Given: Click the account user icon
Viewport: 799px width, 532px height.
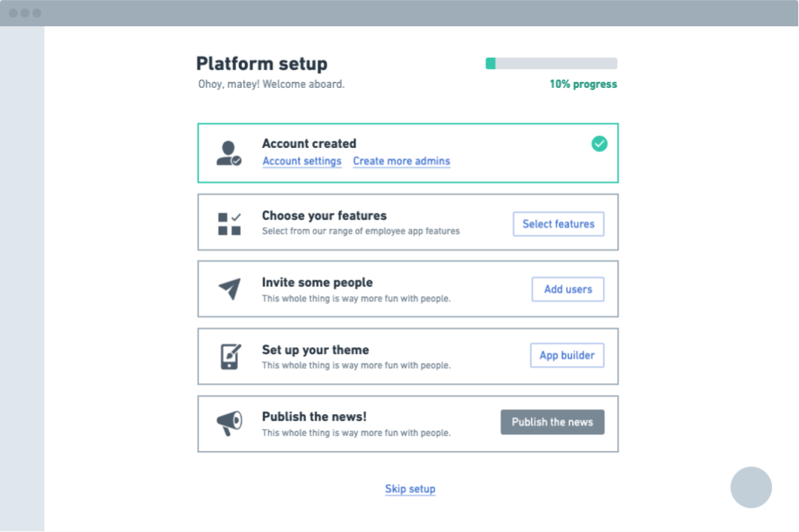Looking at the screenshot, I should pos(229,153).
